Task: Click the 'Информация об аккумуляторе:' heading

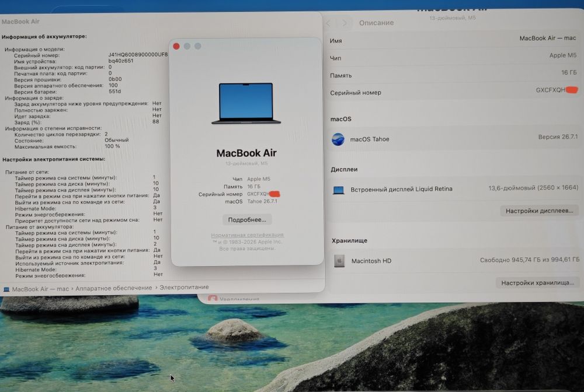Action: coord(44,36)
